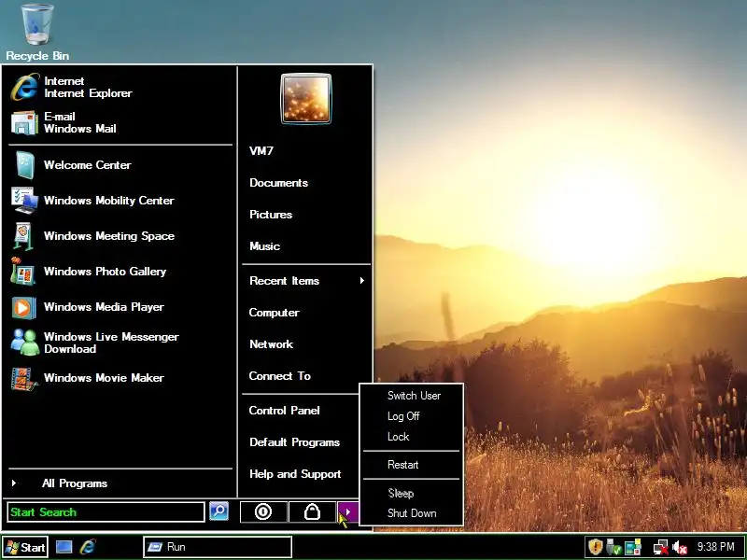Select Sleep in the power menu
The height and width of the screenshot is (560, 747).
click(401, 494)
